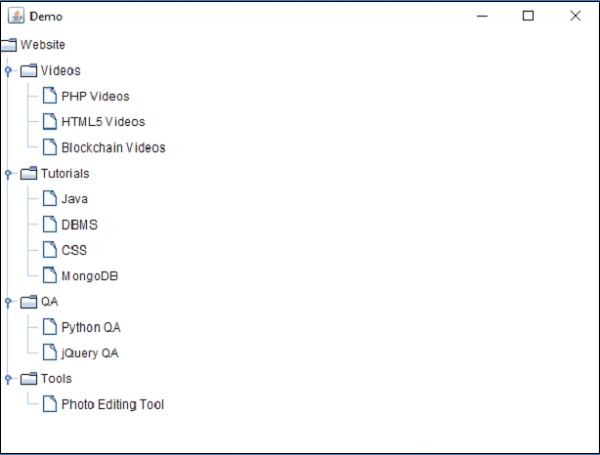
Task: Click the QA folder icon
Action: (x=28, y=301)
